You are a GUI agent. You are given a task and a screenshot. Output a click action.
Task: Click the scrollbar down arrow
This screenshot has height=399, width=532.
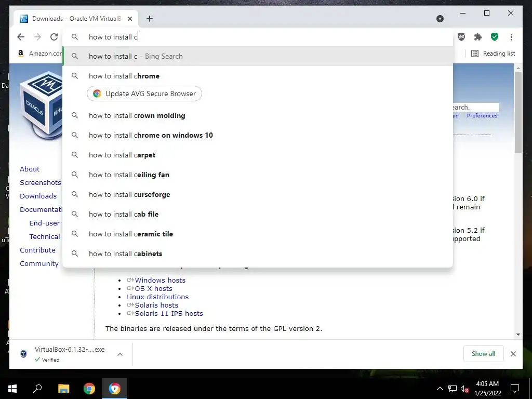tap(518, 334)
